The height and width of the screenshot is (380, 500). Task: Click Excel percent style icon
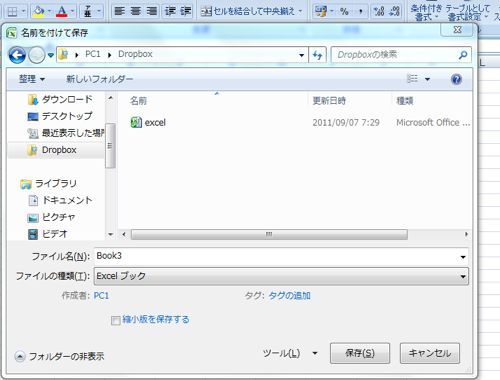[344, 12]
